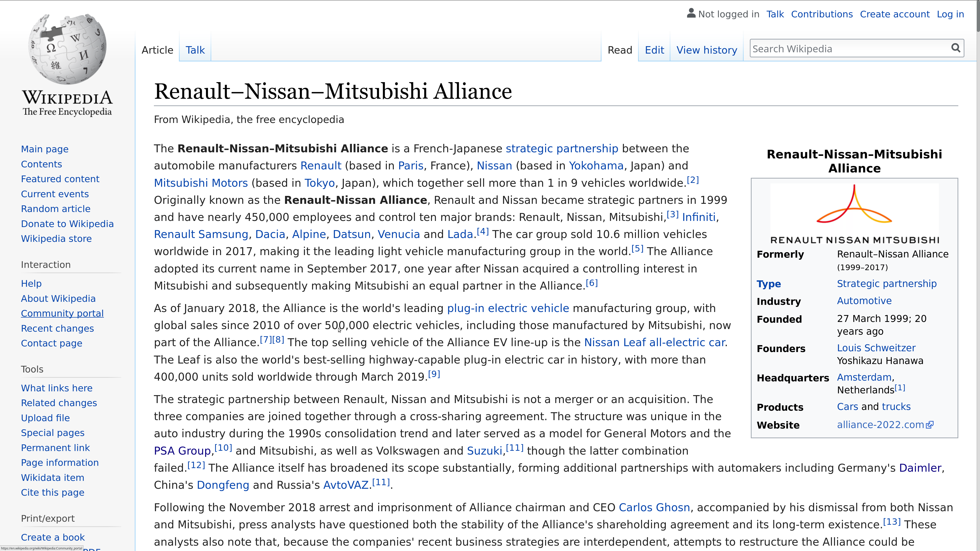Follow the Suzuki link
The height and width of the screenshot is (551, 980).
click(x=485, y=451)
